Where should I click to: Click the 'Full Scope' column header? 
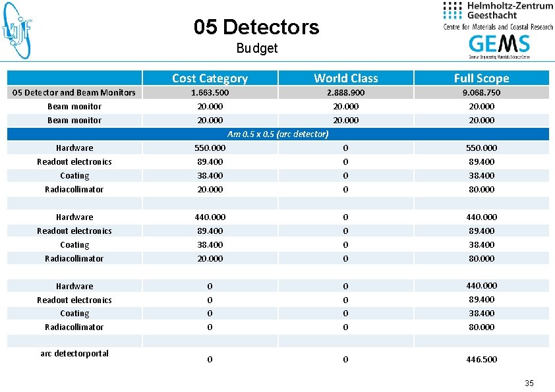pos(481,78)
